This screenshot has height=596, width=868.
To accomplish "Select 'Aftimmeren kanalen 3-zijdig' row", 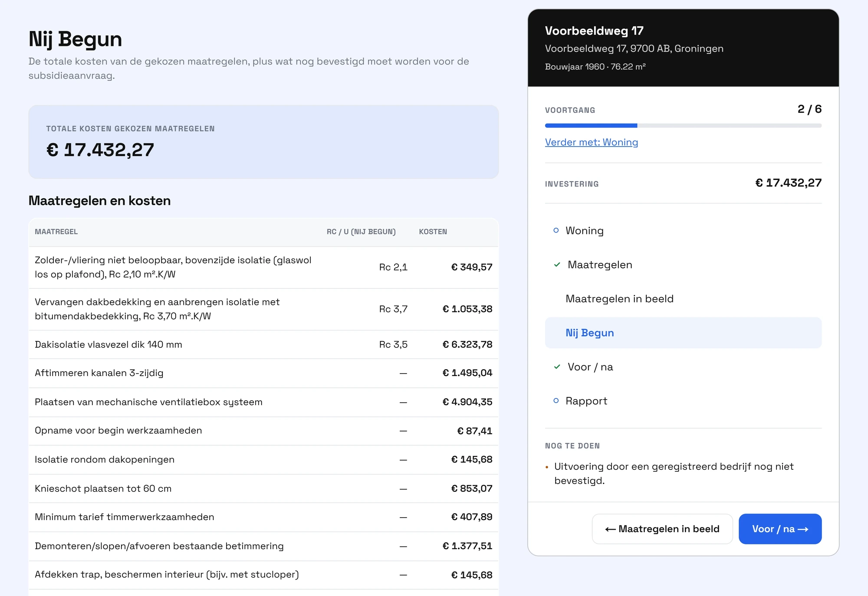I will click(263, 373).
